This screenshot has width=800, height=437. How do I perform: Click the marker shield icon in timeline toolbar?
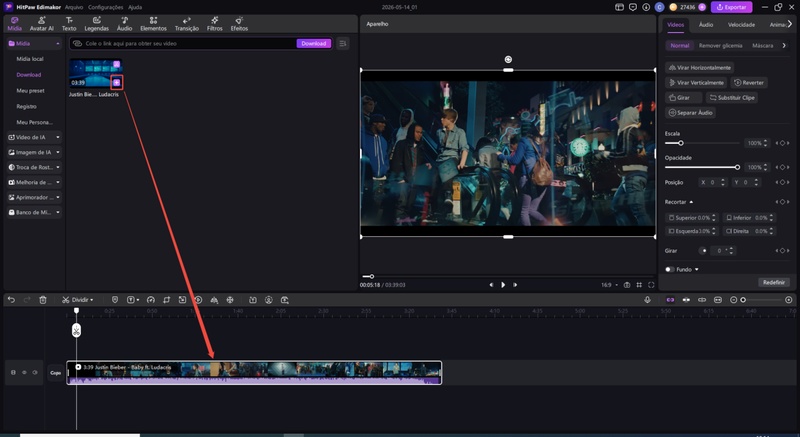coord(115,300)
